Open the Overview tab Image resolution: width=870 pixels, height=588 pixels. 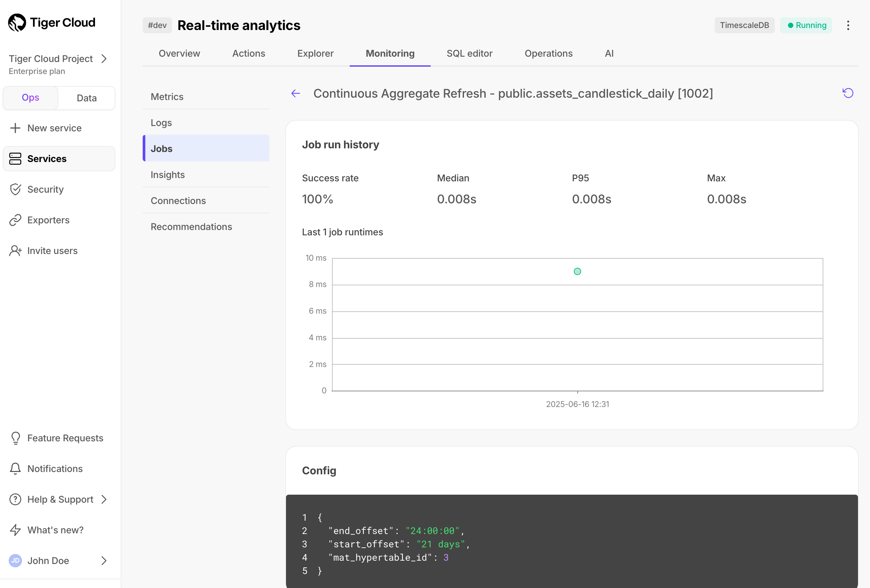(179, 54)
